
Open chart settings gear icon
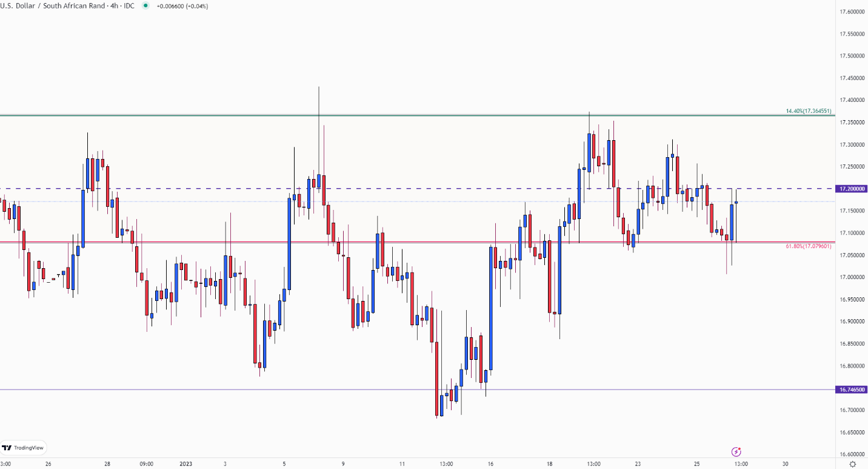852,464
